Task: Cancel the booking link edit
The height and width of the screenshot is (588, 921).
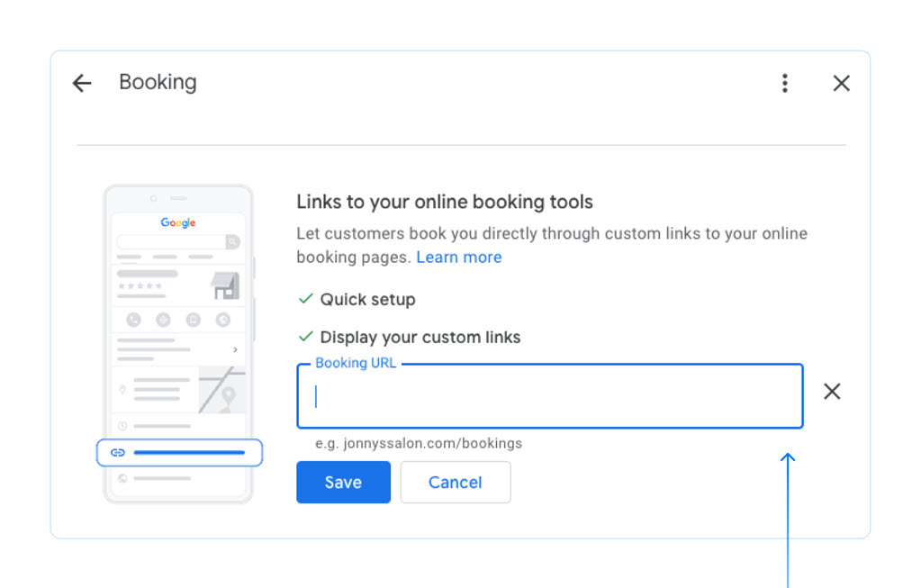Action: 456,483
